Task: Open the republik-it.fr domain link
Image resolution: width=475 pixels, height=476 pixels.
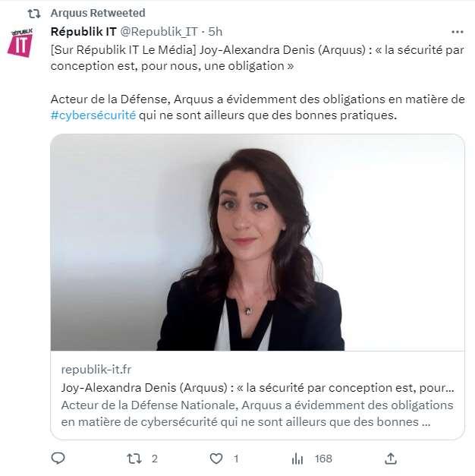Action: (96, 370)
